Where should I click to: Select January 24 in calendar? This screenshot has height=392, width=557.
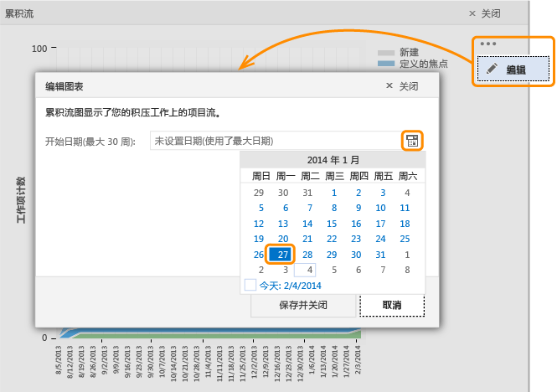(380, 239)
